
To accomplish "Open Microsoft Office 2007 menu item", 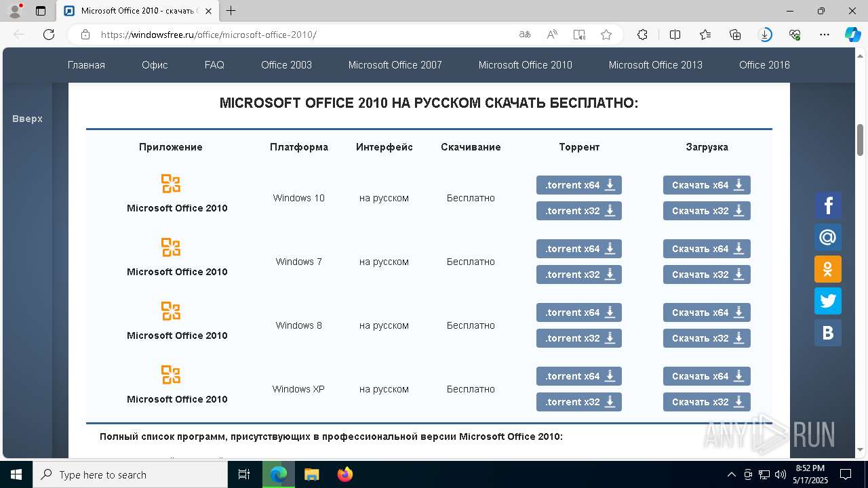I will coord(395,65).
